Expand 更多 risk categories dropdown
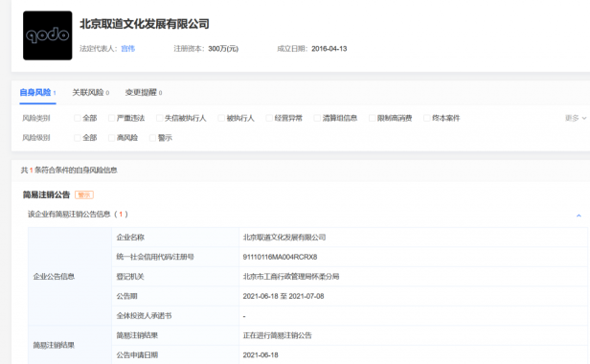Screen dimensions: 590x364 coord(576,118)
